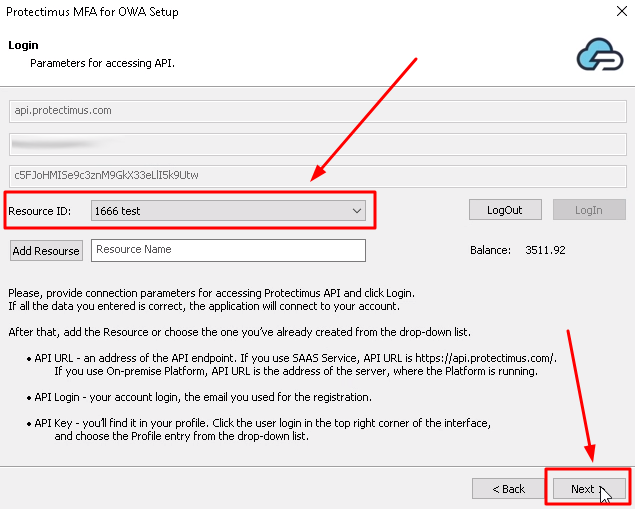Click the LogOut button
The height and width of the screenshot is (509, 635).
(x=505, y=210)
